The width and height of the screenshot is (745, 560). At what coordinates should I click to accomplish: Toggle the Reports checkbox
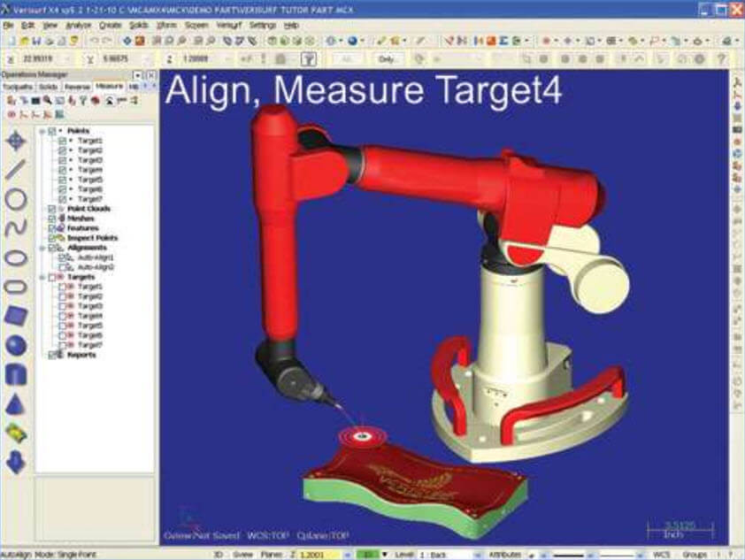click(x=52, y=355)
